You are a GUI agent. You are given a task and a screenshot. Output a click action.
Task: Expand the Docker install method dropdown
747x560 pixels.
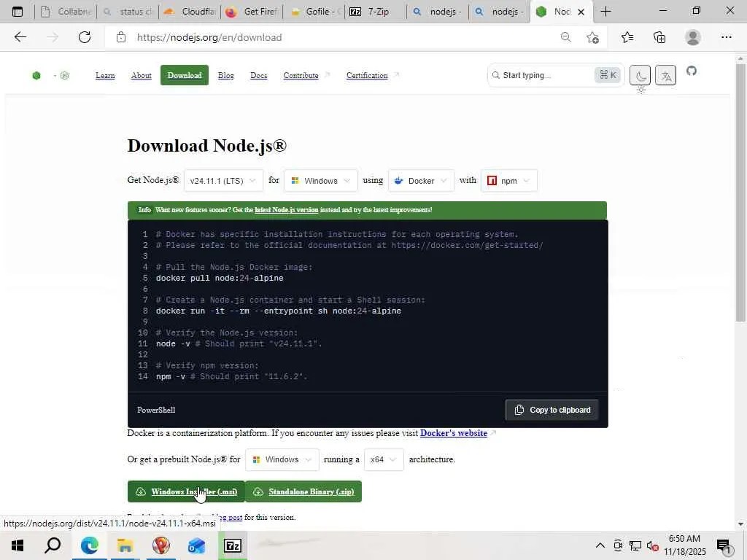coord(421,181)
